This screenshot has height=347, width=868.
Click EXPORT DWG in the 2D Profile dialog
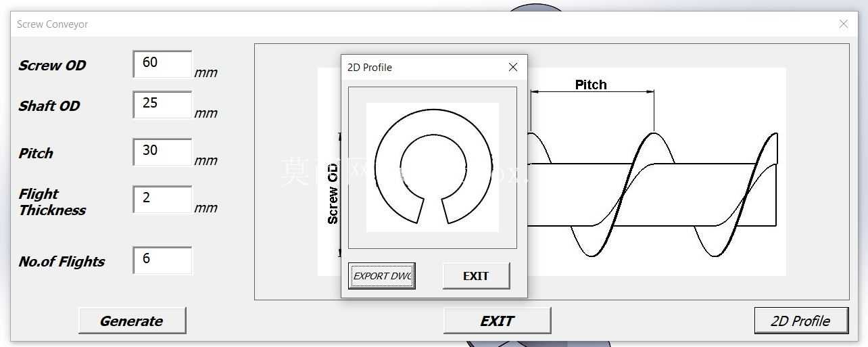pos(382,276)
